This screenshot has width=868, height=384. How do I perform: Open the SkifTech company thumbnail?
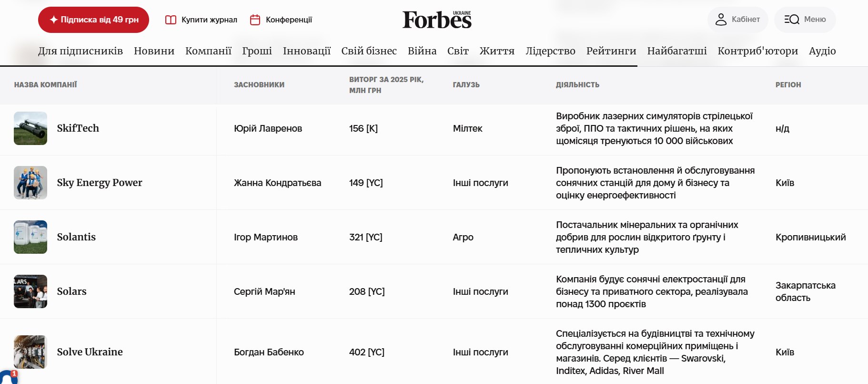(30, 128)
